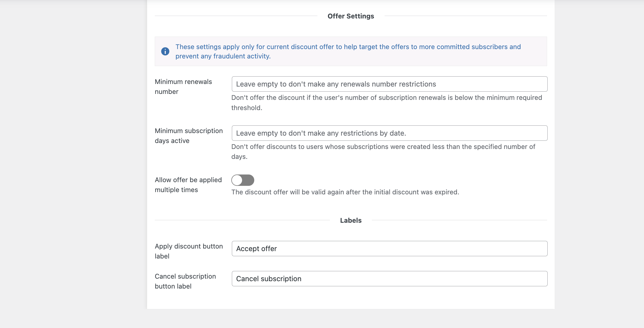
Task: Click the Offer Settings section heading
Action: (351, 16)
